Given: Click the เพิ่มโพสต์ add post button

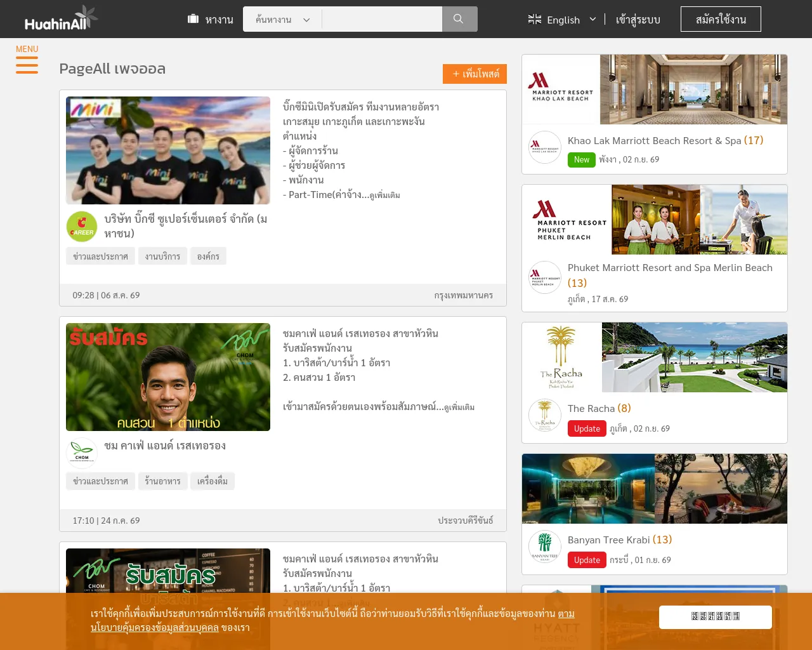Looking at the screenshot, I should [475, 74].
